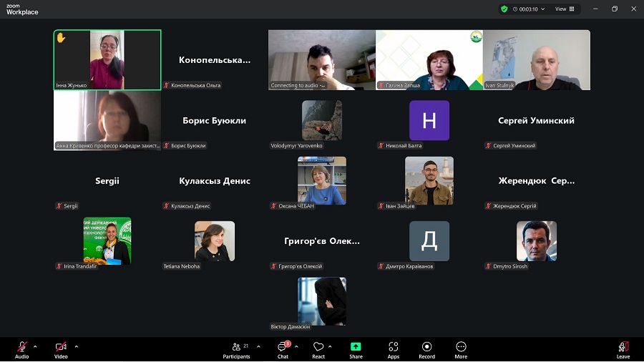
Task: Start recording with the Record button
Action: pyautogui.click(x=426, y=350)
